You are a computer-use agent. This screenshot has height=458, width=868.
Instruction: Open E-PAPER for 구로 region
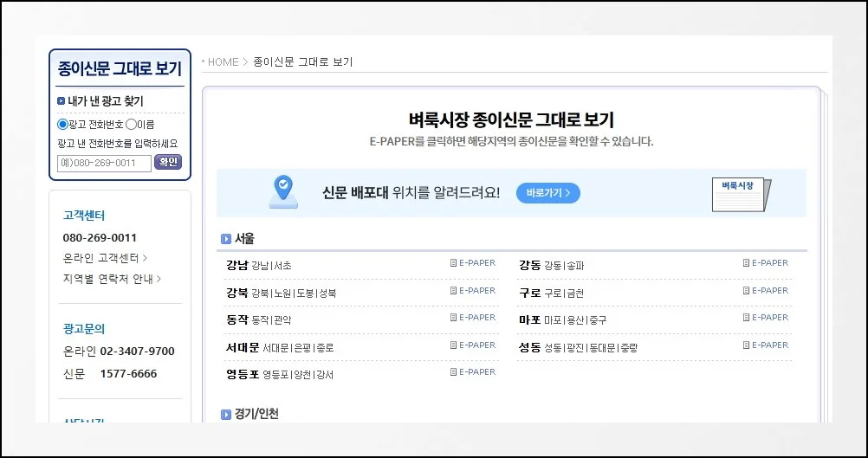(766, 290)
